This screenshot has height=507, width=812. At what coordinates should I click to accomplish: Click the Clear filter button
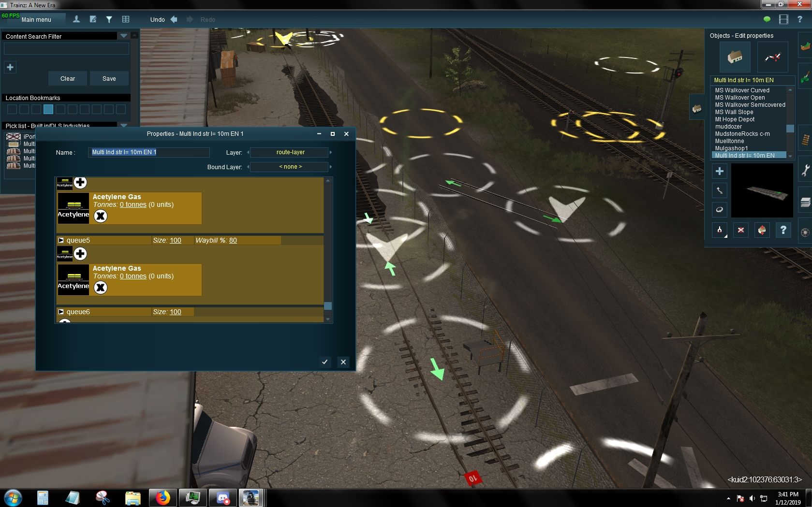68,79
